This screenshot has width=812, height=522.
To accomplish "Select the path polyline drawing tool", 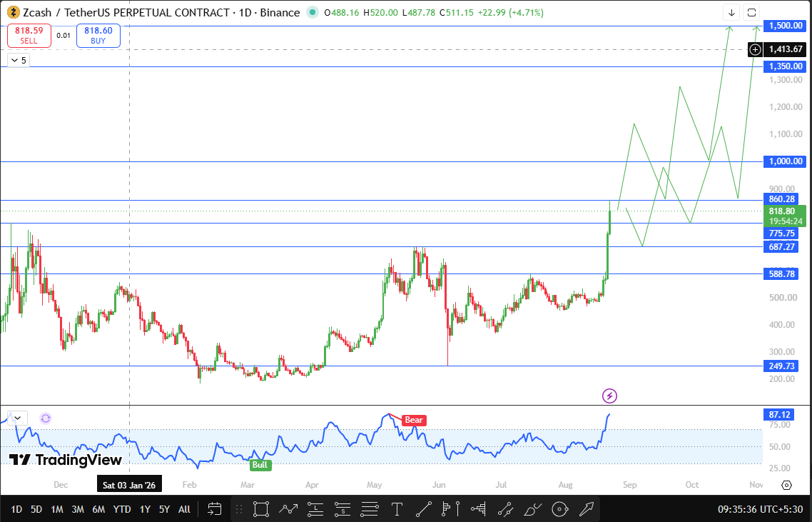I will 288,509.
